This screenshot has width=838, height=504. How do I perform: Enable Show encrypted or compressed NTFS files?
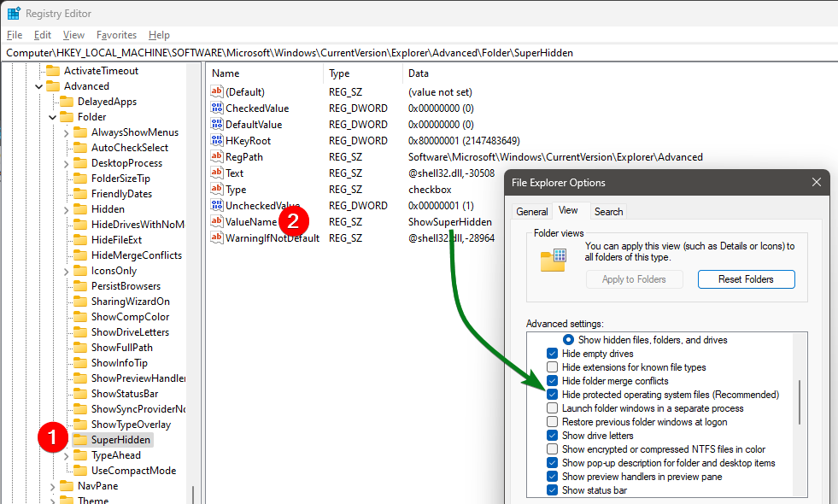coord(552,449)
